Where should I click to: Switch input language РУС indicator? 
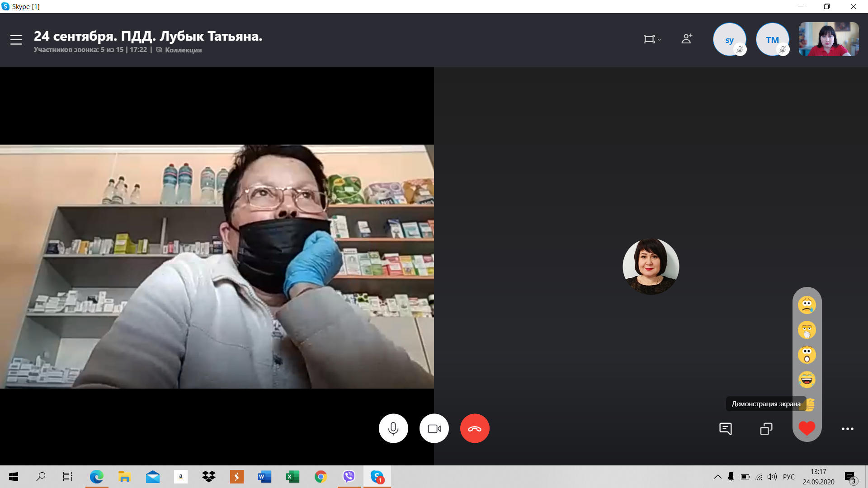(x=788, y=477)
